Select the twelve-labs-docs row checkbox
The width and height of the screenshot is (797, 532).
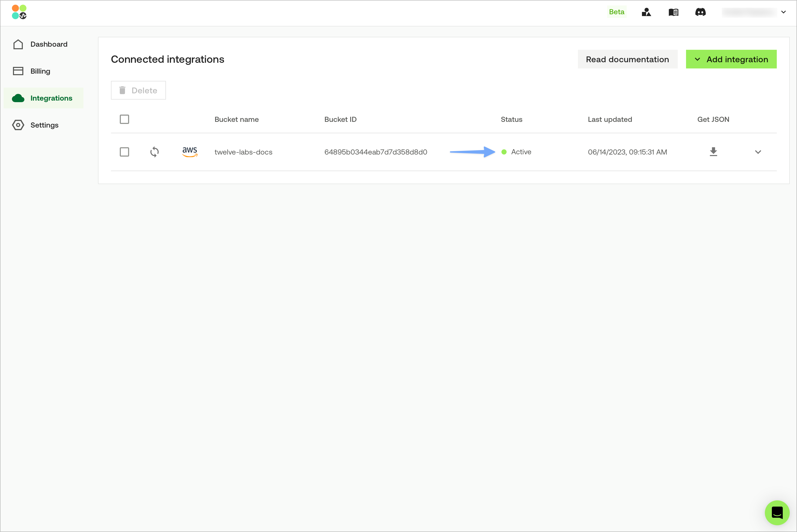(x=124, y=152)
